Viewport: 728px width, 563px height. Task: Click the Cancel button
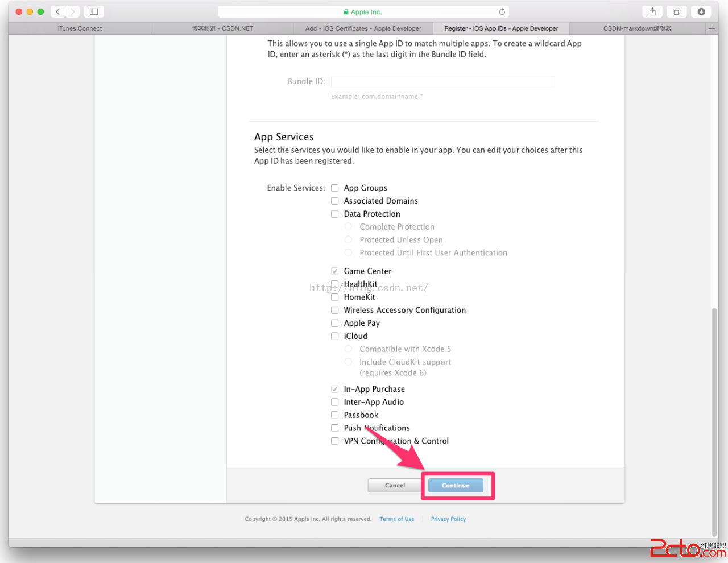(395, 486)
